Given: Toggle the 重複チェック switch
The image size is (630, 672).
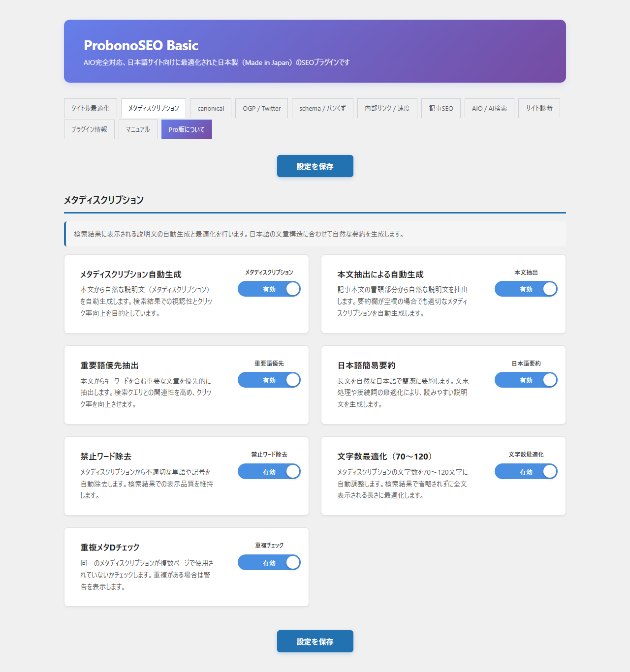Looking at the screenshot, I should [269, 562].
